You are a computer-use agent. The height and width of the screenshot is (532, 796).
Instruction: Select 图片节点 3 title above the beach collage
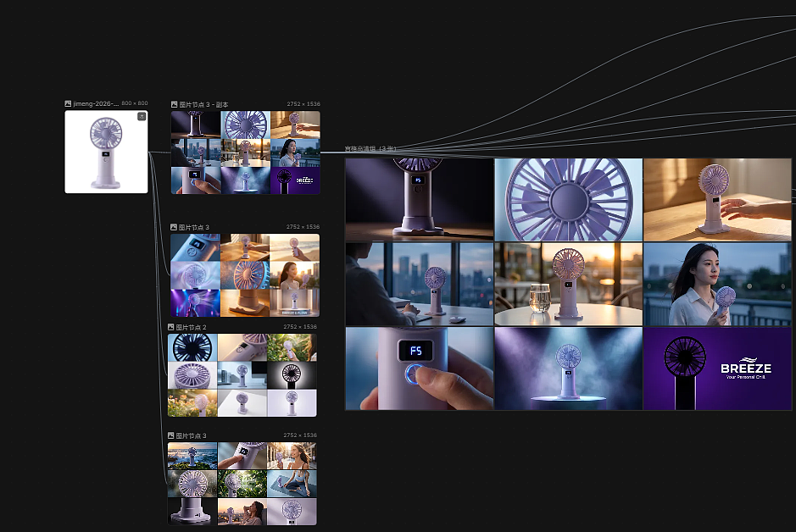(194, 227)
